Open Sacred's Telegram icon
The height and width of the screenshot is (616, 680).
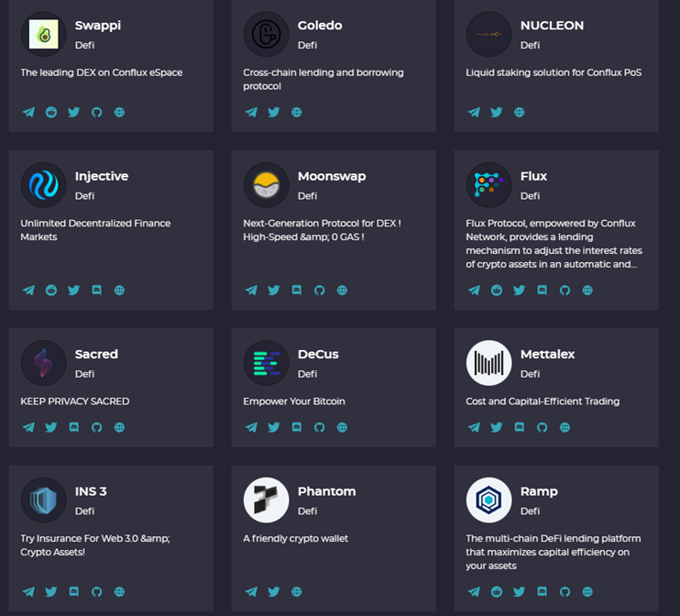[28, 427]
